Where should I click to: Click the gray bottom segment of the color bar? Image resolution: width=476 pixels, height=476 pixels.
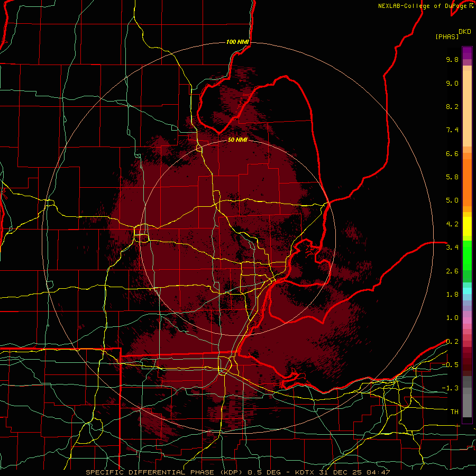pos(467,405)
